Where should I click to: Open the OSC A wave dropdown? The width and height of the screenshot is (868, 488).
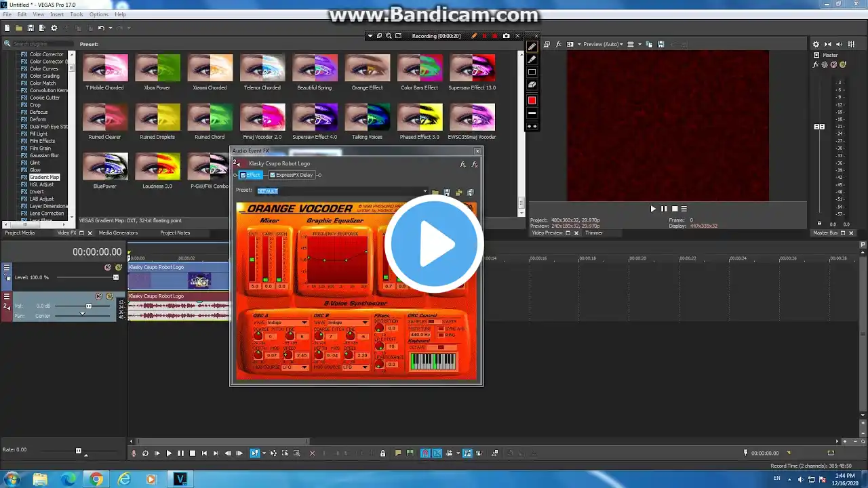point(304,323)
